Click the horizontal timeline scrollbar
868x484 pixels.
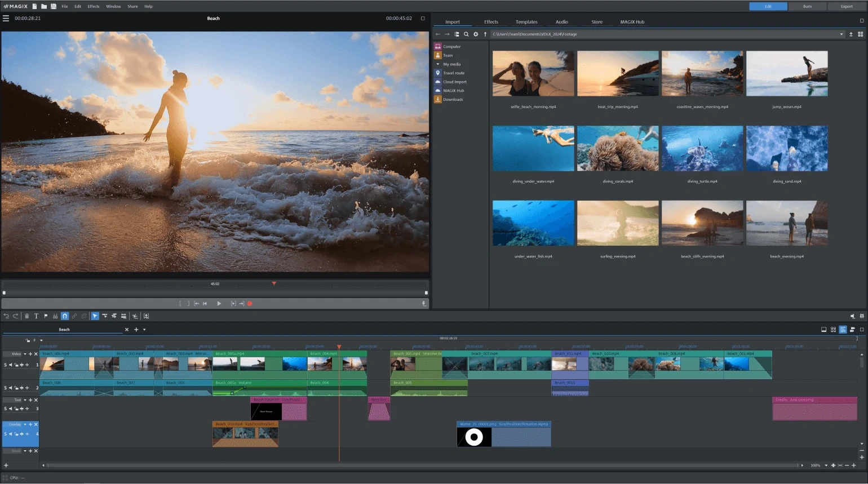coord(423,466)
